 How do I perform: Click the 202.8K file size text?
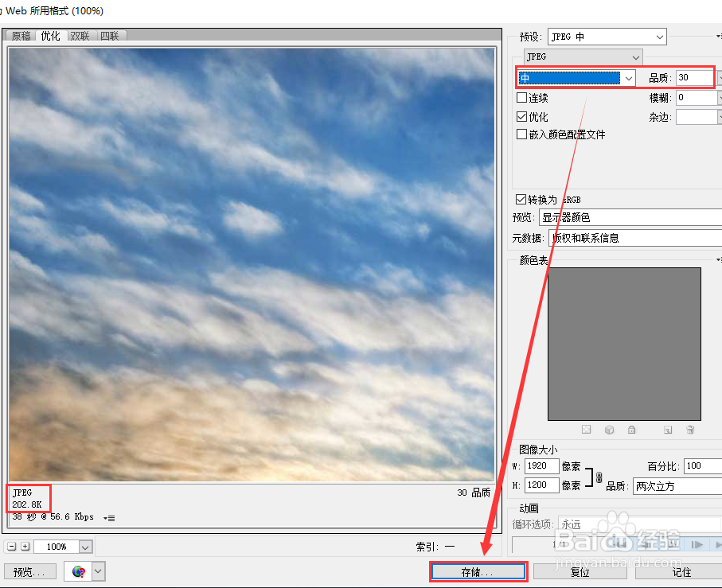click(27, 504)
